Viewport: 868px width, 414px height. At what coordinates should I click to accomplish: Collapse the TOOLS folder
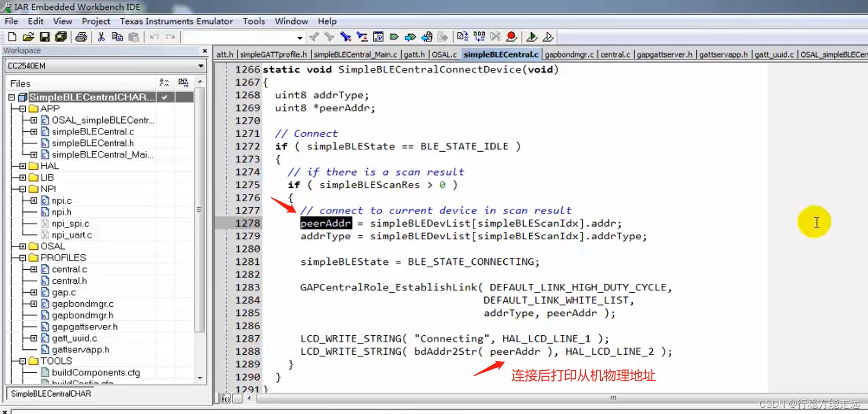(23, 361)
